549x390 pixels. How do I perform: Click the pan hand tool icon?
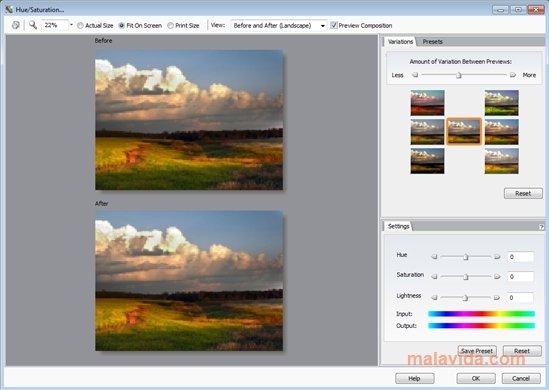click(15, 25)
